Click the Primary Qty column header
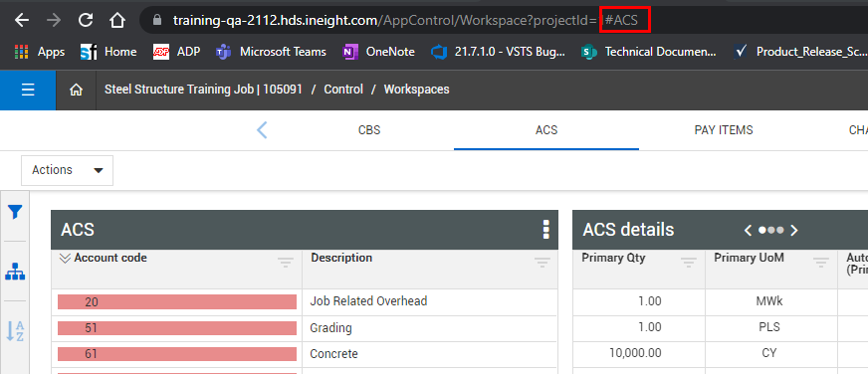The image size is (868, 374). tap(613, 258)
